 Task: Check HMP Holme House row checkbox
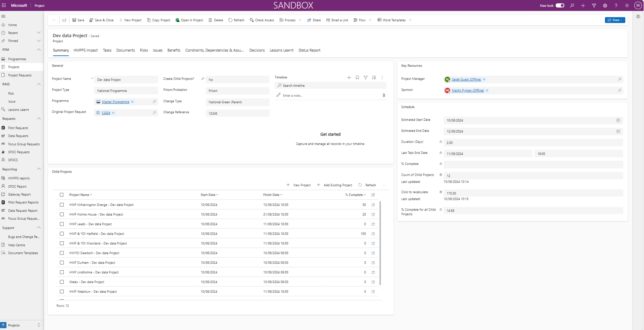61,214
